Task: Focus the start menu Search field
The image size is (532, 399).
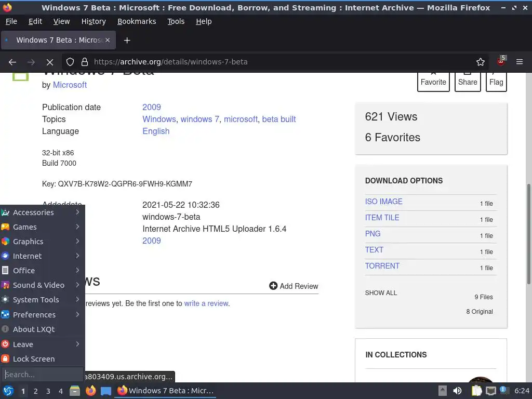Action: 43,375
